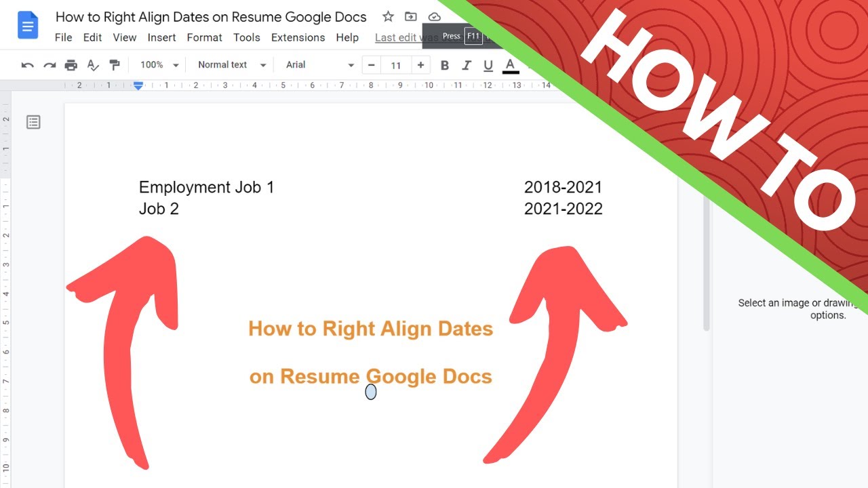This screenshot has width=868, height=488.
Task: Decrease the font size
Action: coord(372,65)
